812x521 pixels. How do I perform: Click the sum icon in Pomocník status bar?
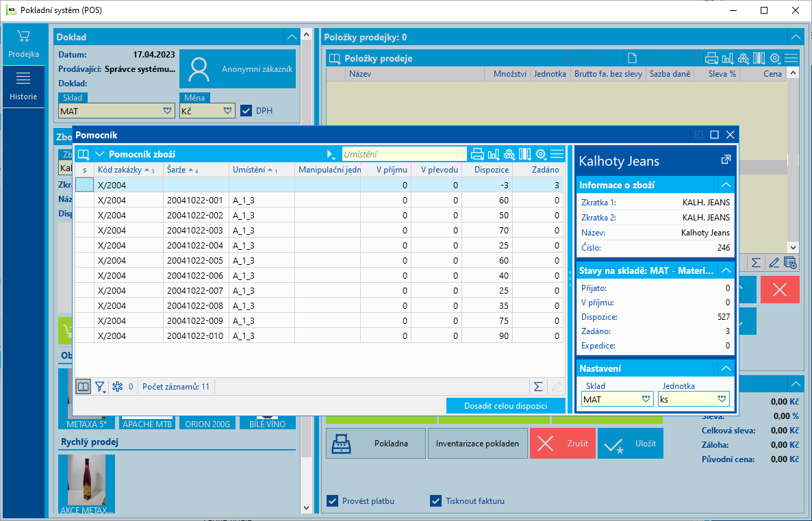(x=538, y=386)
